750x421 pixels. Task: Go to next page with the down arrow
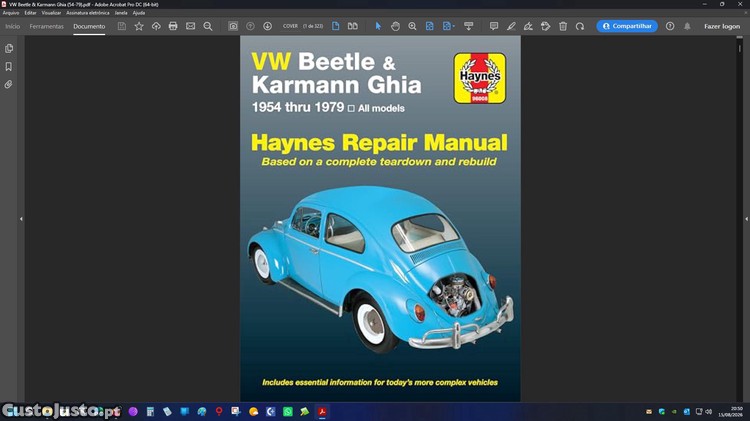click(x=267, y=26)
